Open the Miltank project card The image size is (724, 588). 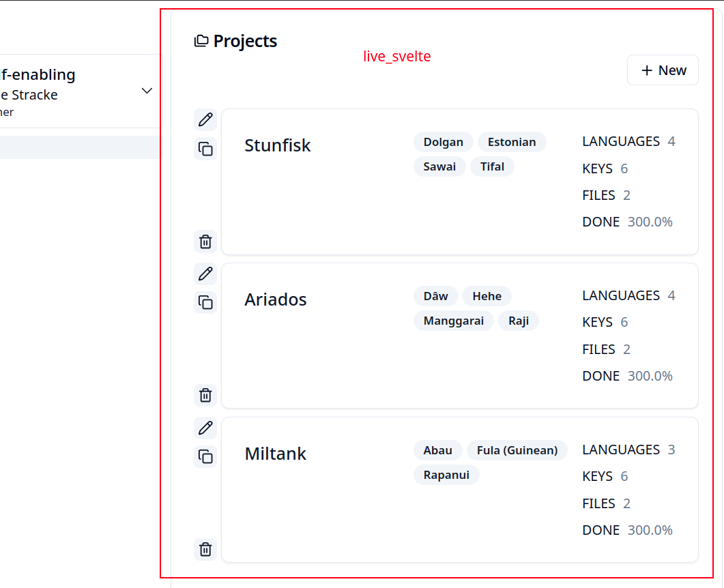(x=460, y=490)
